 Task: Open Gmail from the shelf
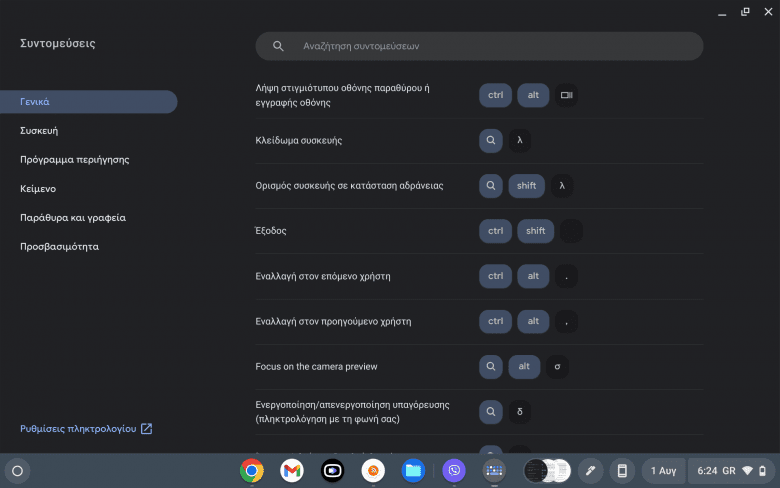292,470
